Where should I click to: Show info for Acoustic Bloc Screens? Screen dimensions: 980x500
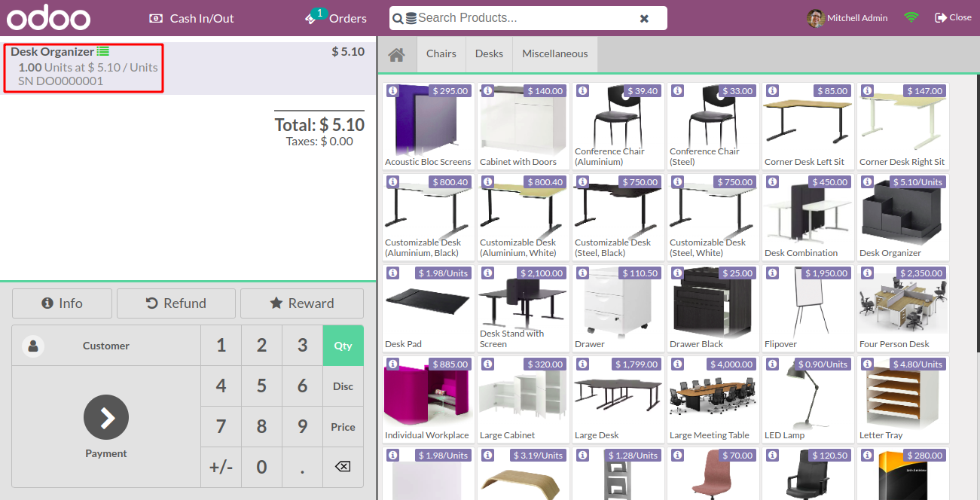click(x=392, y=90)
